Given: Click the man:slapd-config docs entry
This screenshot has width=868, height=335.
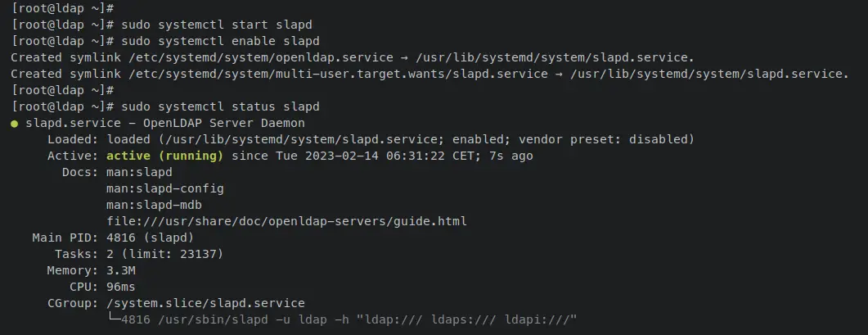Looking at the screenshot, I should point(165,188).
